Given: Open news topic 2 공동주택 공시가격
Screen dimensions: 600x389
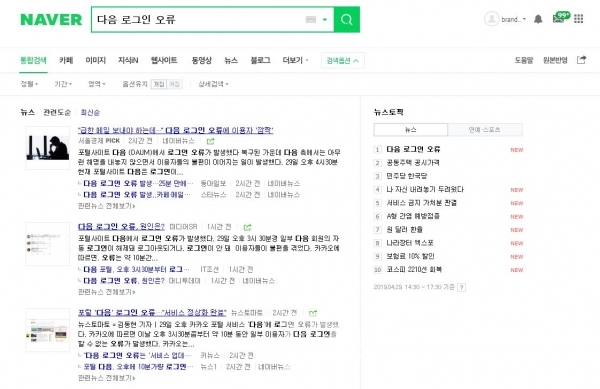Looking at the screenshot, I should click(412, 163).
